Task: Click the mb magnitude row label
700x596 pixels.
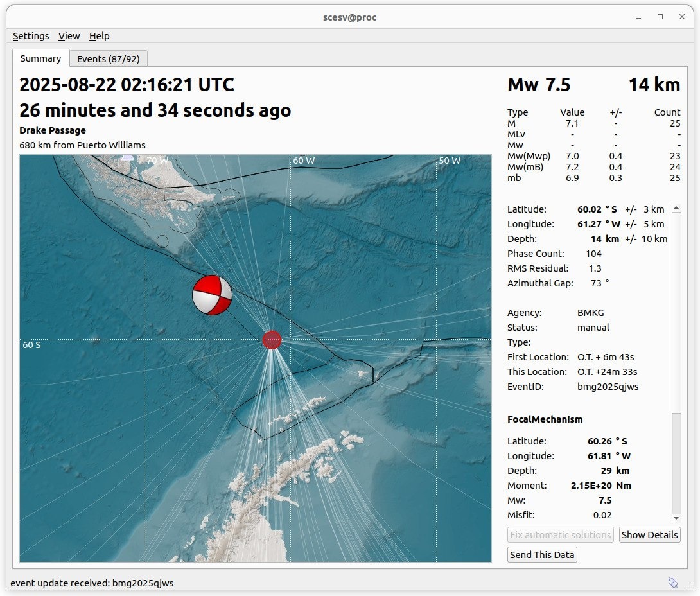Action: tap(514, 178)
